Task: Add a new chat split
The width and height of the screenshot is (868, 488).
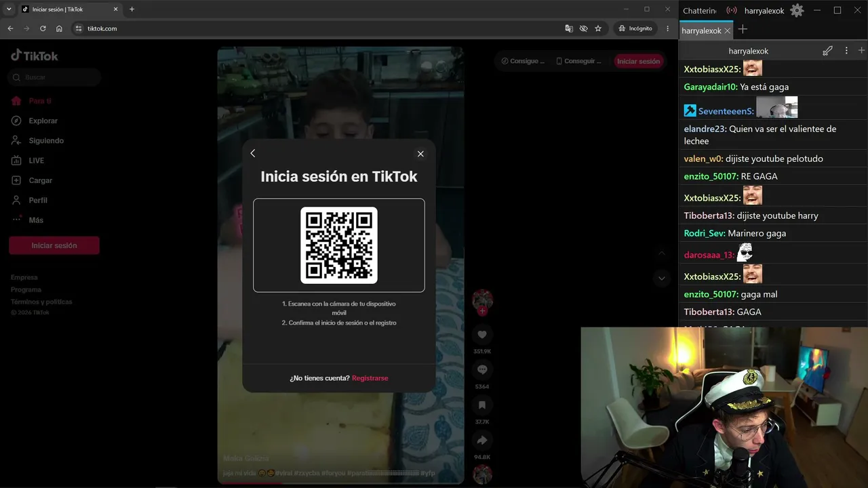Action: [x=861, y=51]
